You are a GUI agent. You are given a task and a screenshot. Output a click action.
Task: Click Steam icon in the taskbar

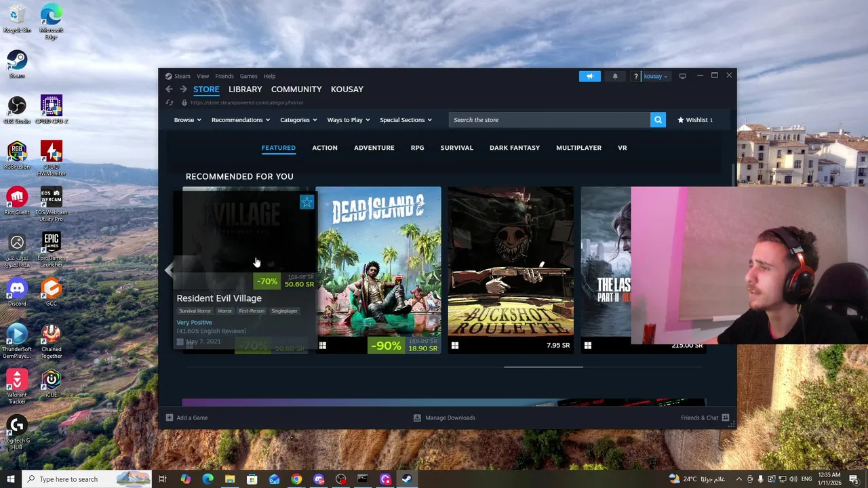coord(407,479)
